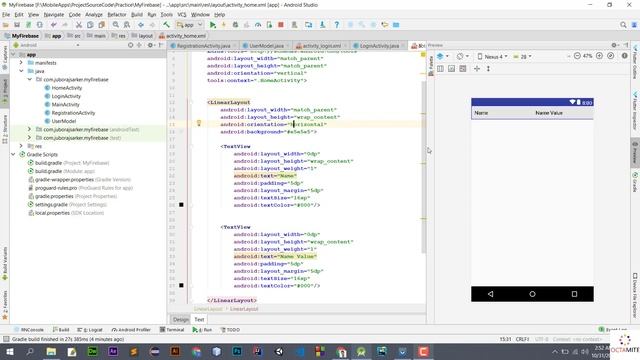Open Windows Start menu

(9, 351)
